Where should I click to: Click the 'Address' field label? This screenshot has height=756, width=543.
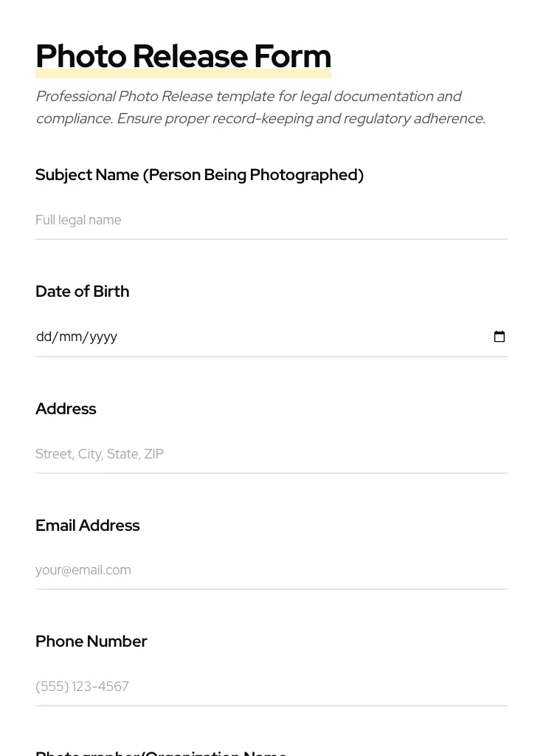66,409
